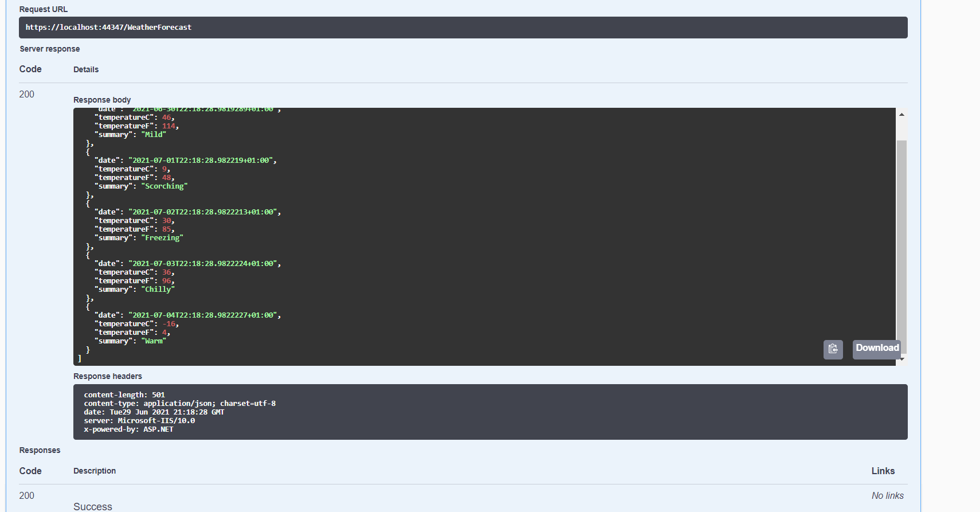Click the 'Success' description text

pos(93,507)
